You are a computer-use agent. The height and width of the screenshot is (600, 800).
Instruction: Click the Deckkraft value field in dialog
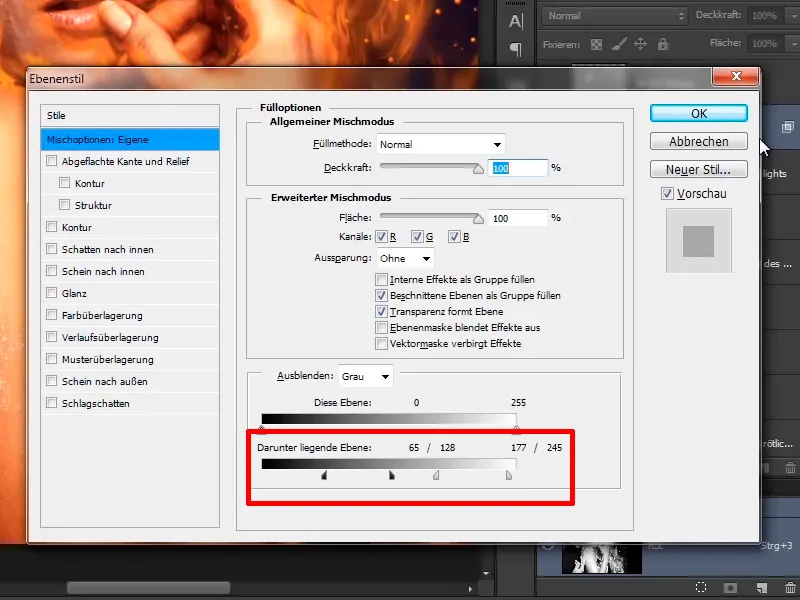(518, 168)
